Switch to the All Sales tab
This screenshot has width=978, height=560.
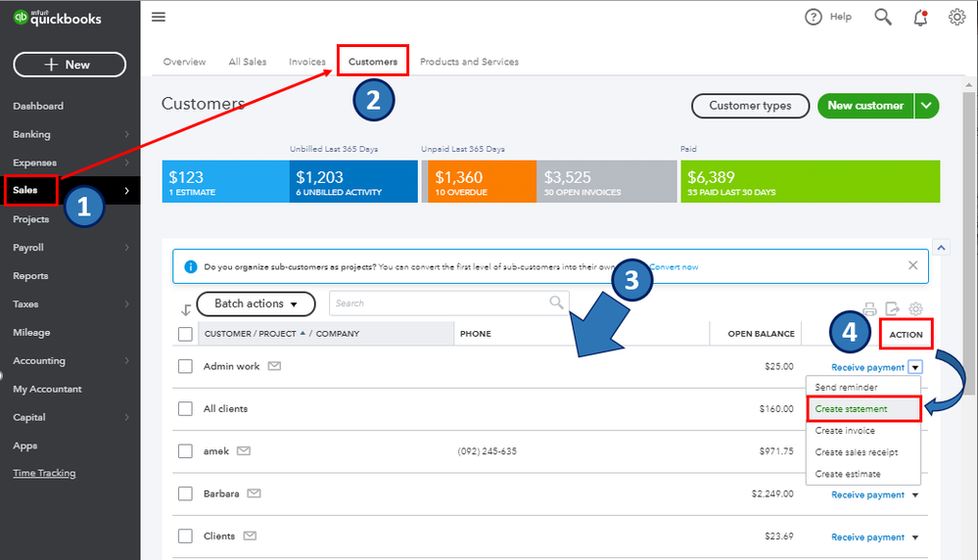(x=247, y=62)
